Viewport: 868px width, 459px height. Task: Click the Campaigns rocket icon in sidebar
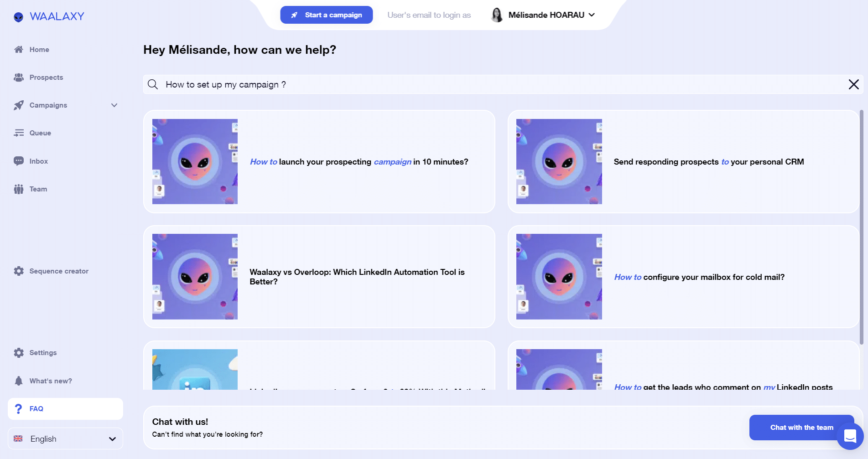[19, 105]
